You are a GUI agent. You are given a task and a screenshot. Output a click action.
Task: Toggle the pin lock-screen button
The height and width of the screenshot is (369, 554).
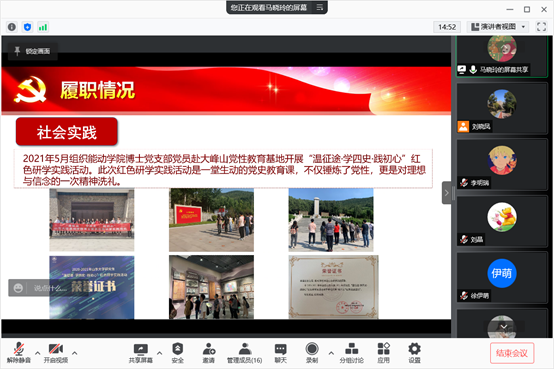(32, 51)
